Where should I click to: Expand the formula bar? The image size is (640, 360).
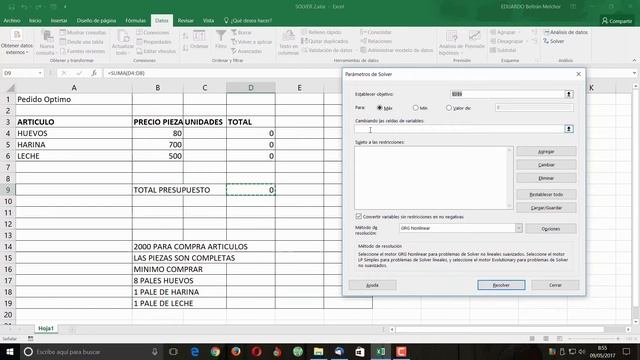pos(634,73)
